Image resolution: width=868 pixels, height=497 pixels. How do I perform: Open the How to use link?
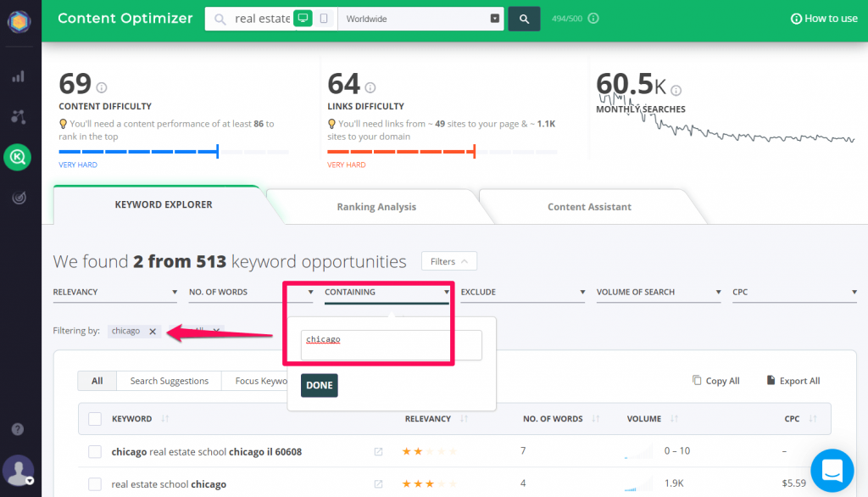tap(824, 19)
